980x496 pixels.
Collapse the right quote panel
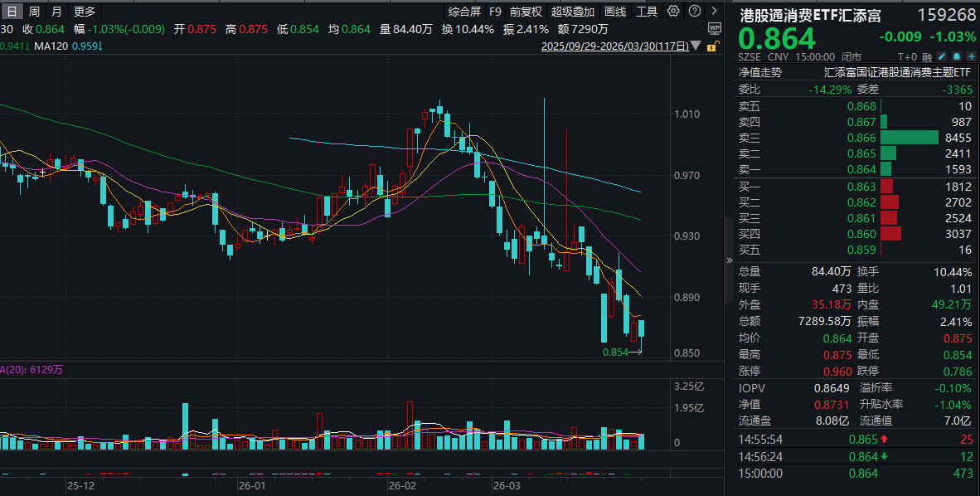730,260
